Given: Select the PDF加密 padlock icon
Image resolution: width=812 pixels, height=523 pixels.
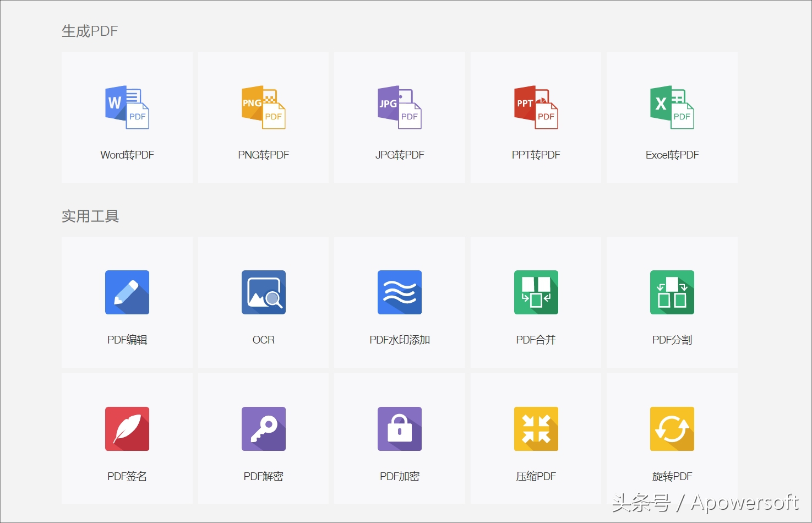Looking at the screenshot, I should (x=400, y=429).
